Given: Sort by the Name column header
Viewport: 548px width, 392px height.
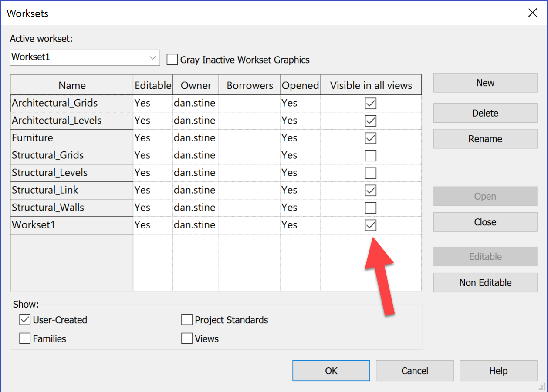Looking at the screenshot, I should coord(71,85).
